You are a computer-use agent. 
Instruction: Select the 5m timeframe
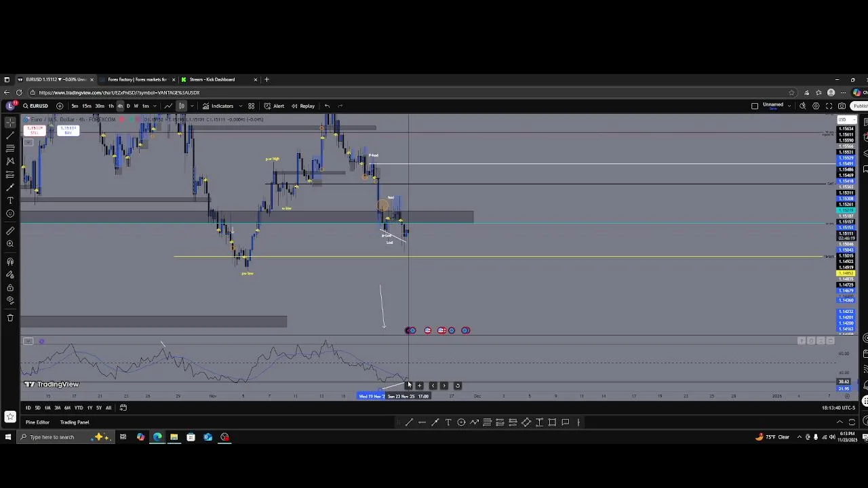(x=75, y=106)
